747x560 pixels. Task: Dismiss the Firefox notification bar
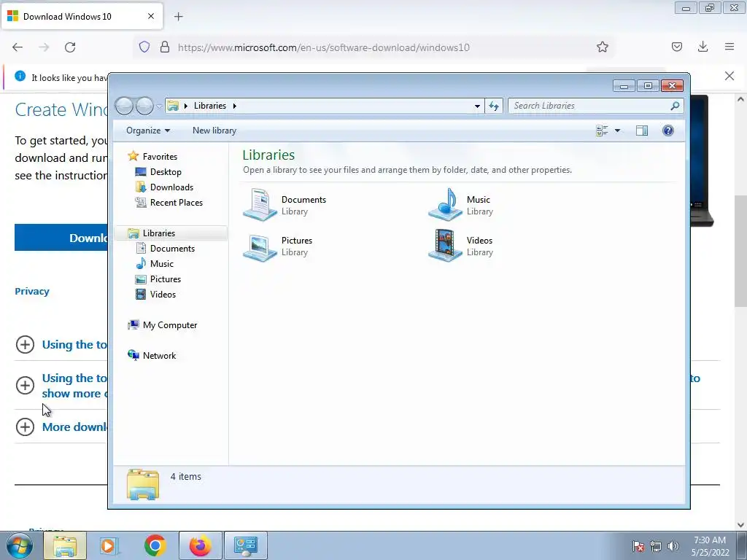click(x=729, y=76)
